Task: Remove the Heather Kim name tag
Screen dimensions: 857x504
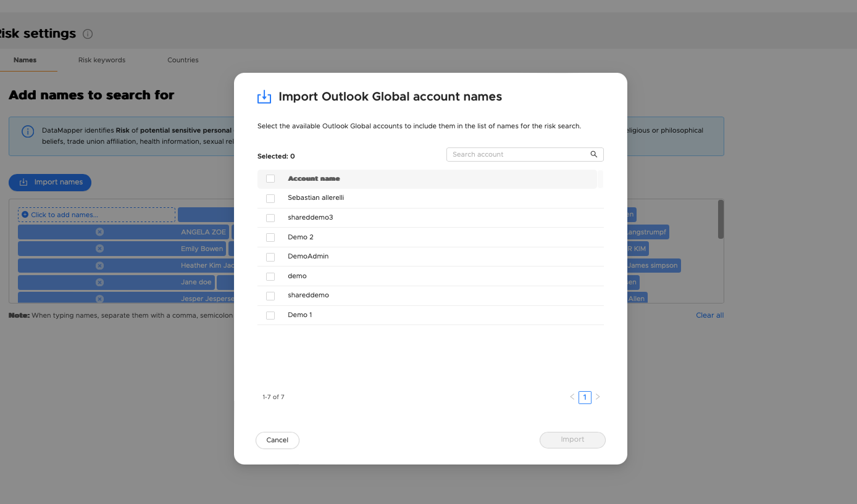Action: [x=99, y=265]
